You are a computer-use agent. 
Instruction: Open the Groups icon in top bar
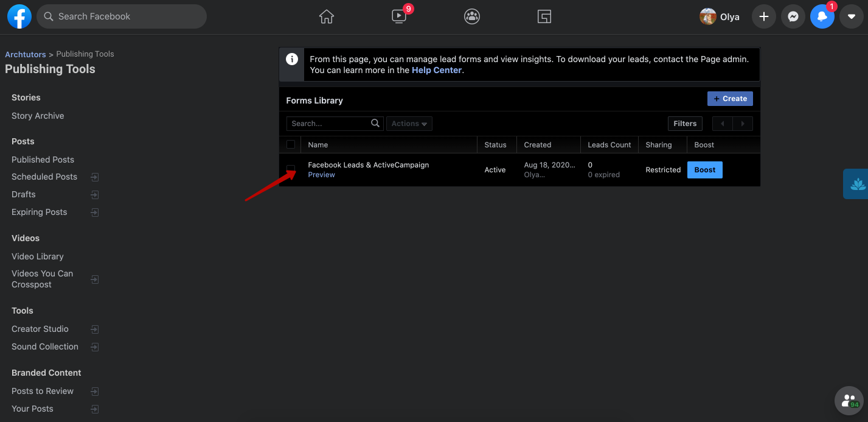coord(472,17)
